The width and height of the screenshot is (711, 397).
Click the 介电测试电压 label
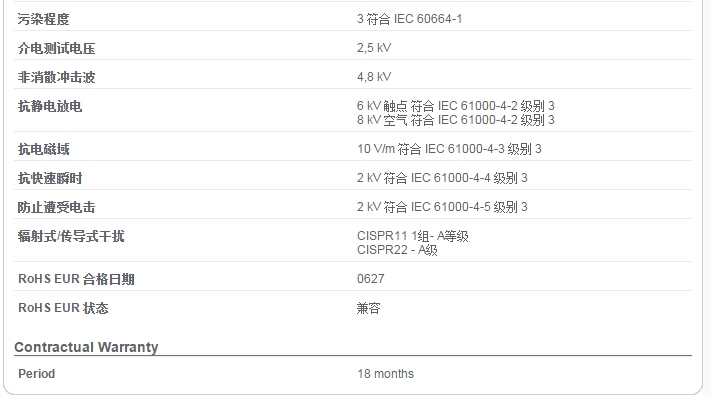pyautogui.click(x=57, y=48)
